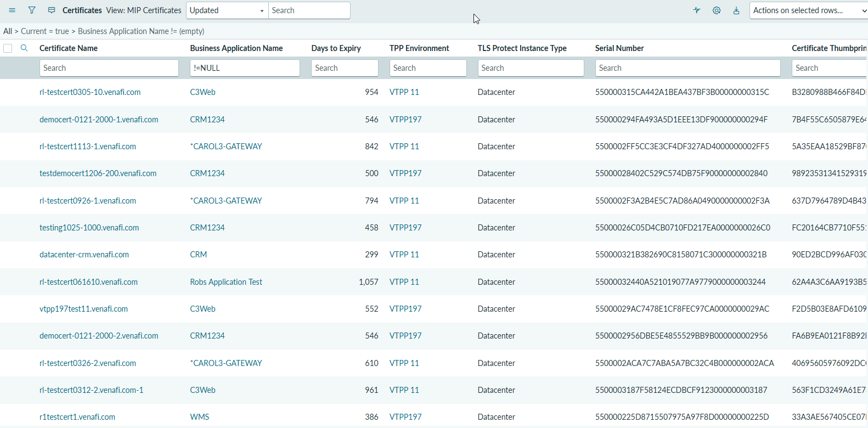Open rl-testcert0326-2.venafi.com certificate

pos(88,363)
